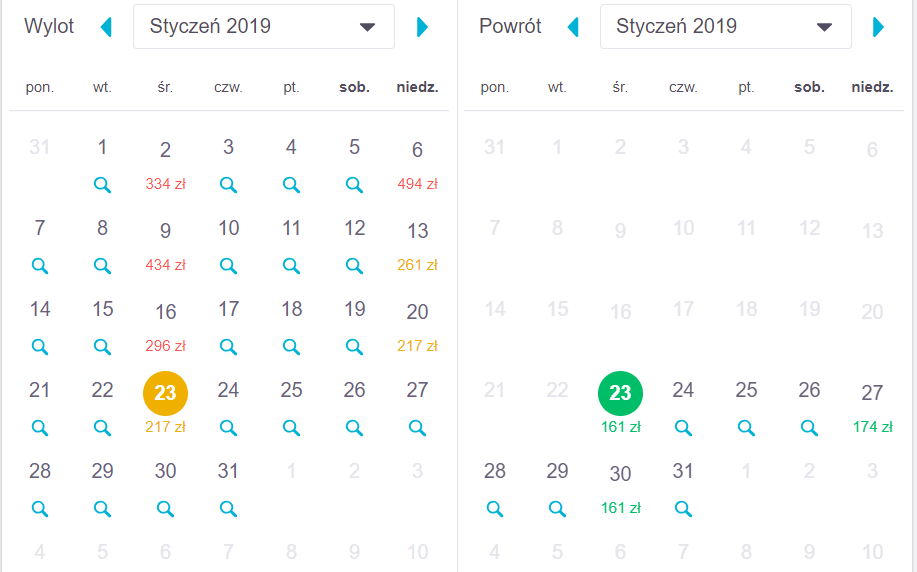Click search icon under departure January 1
The image size is (917, 572).
pos(102,185)
